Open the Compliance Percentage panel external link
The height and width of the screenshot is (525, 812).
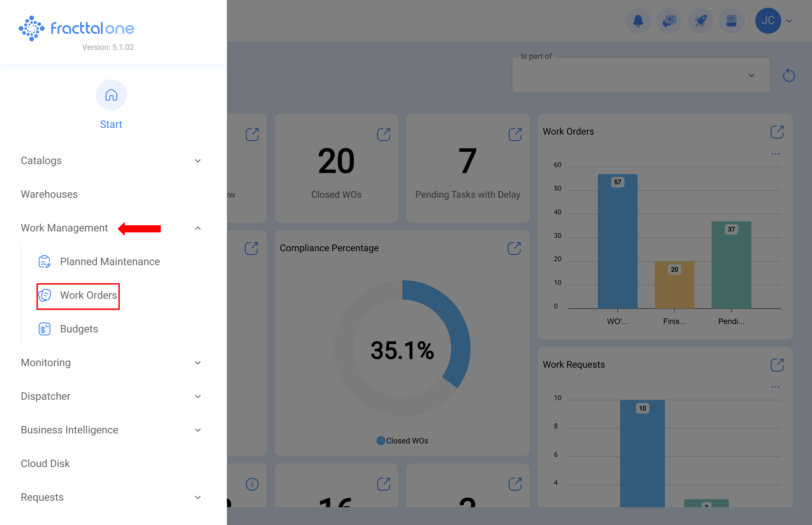click(514, 248)
